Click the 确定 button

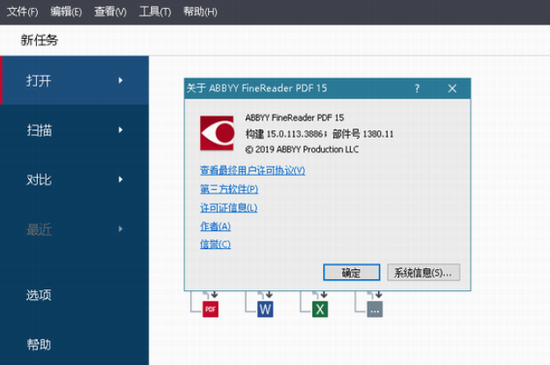coord(351,272)
